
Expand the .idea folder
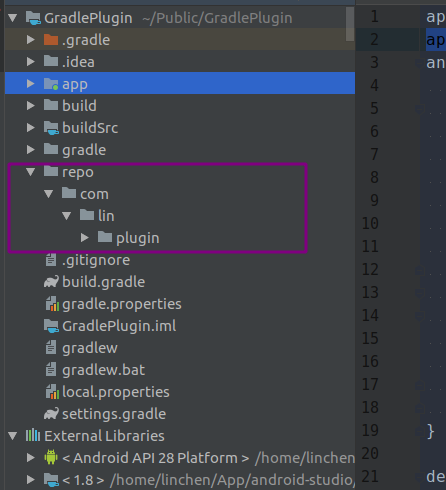pos(31,62)
